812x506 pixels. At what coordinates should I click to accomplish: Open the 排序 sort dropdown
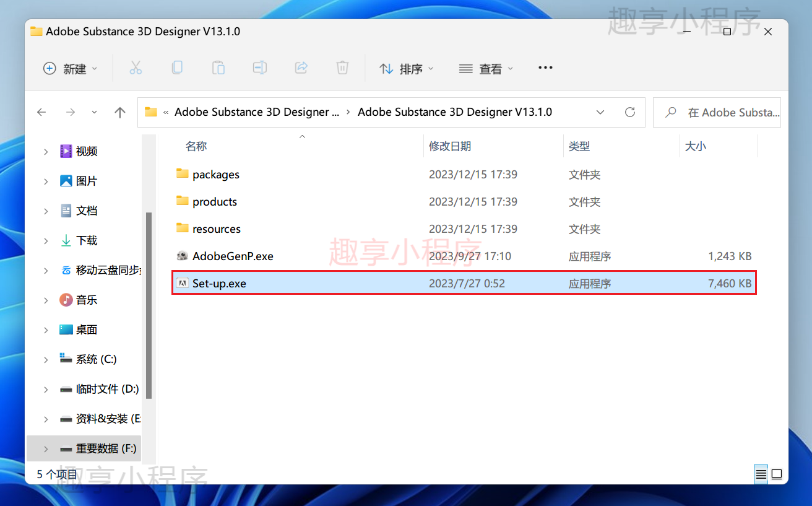coord(407,68)
